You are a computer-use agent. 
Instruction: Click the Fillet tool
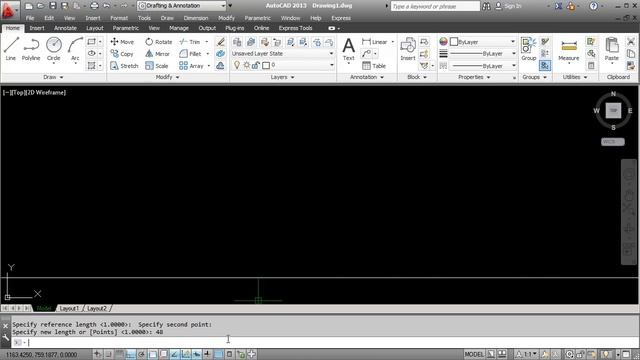click(x=191, y=54)
